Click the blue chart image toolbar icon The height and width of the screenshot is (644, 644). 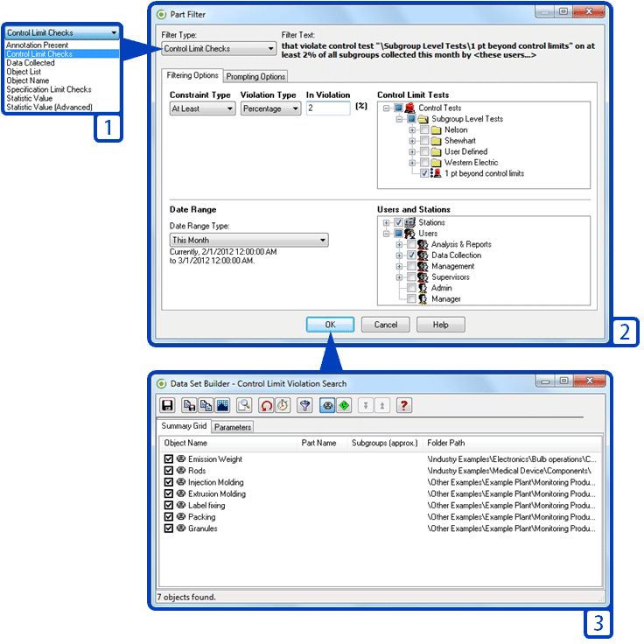pos(221,405)
